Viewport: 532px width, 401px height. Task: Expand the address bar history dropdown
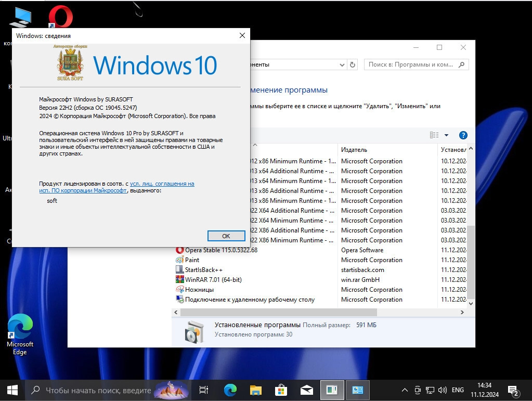[342, 65]
